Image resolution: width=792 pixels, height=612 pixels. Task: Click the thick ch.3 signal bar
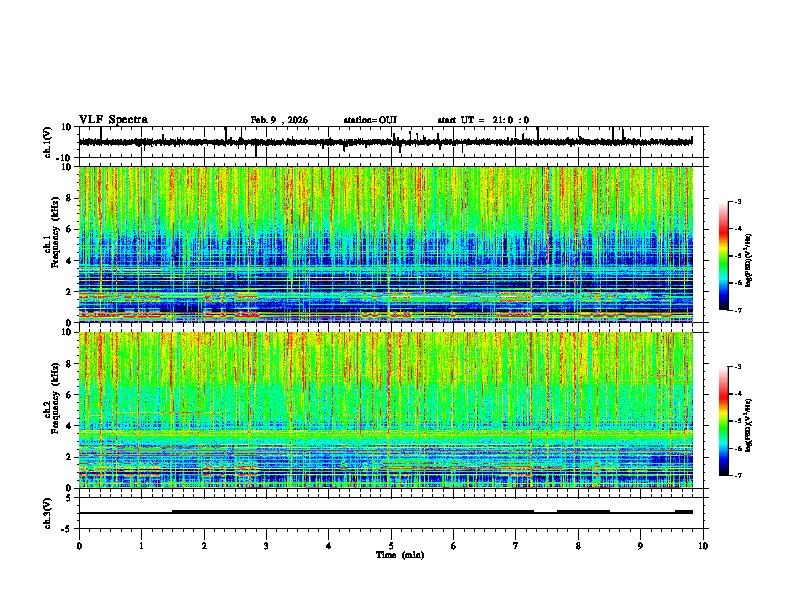click(353, 512)
